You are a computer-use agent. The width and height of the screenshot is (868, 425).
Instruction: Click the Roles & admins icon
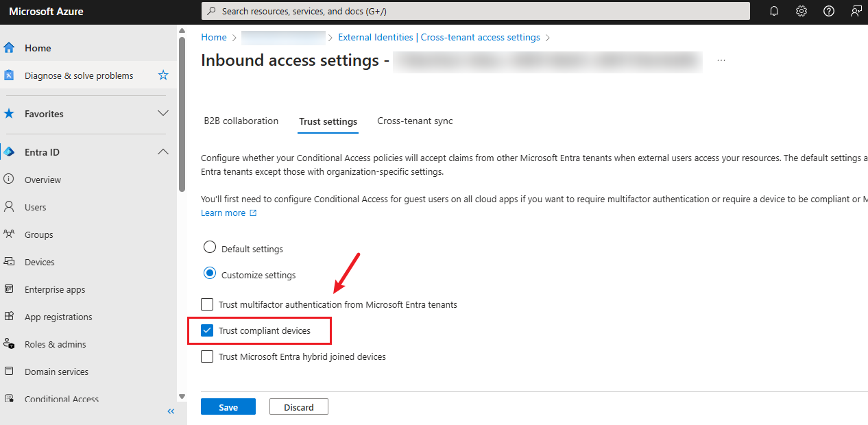click(x=9, y=344)
